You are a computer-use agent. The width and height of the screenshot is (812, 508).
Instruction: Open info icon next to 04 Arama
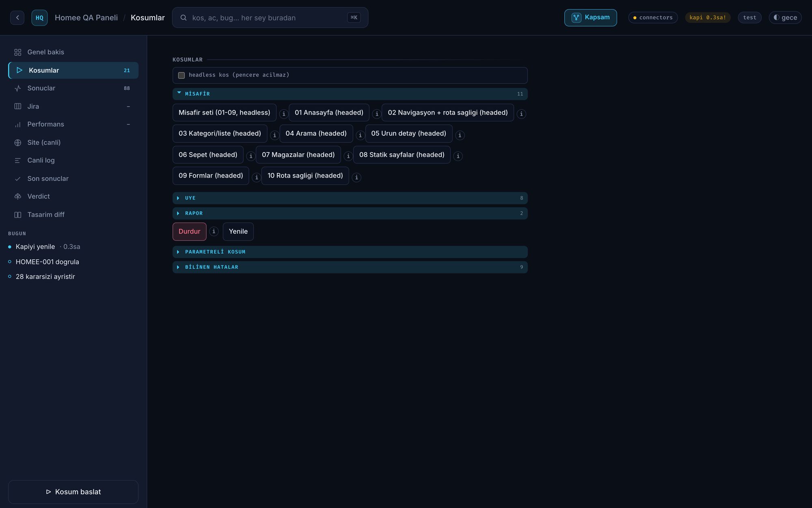[x=360, y=135]
